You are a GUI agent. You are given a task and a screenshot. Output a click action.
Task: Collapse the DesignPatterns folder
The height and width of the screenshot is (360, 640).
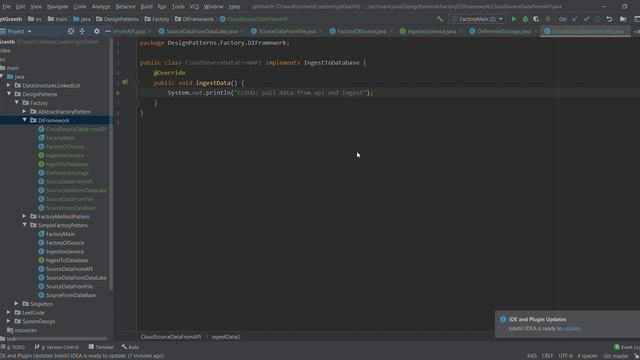click(x=9, y=94)
